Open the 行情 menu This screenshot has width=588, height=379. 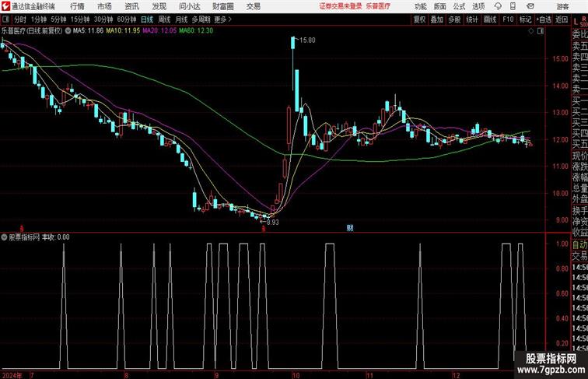[77, 6]
